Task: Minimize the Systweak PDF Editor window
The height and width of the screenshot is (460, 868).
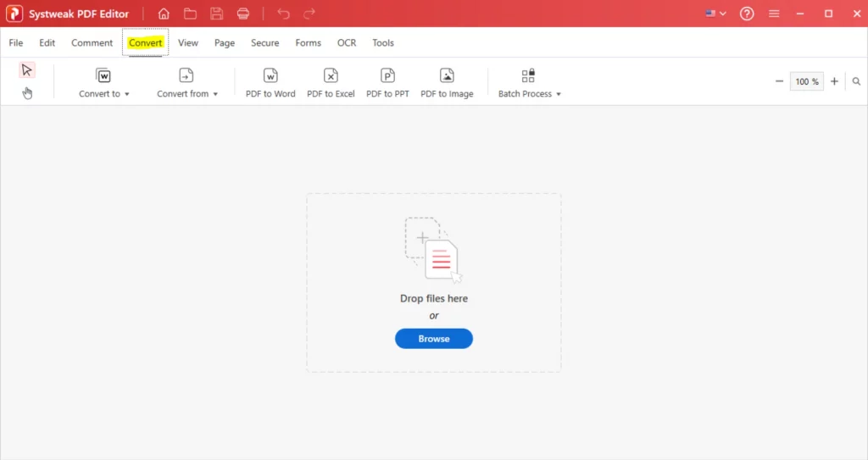Action: pos(800,14)
